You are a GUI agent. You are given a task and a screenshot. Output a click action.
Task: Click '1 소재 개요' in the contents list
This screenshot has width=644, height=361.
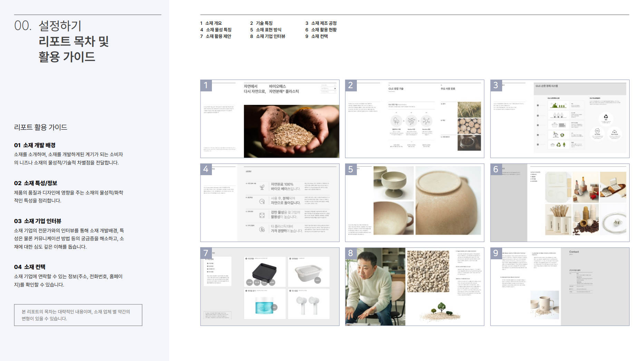pos(211,23)
